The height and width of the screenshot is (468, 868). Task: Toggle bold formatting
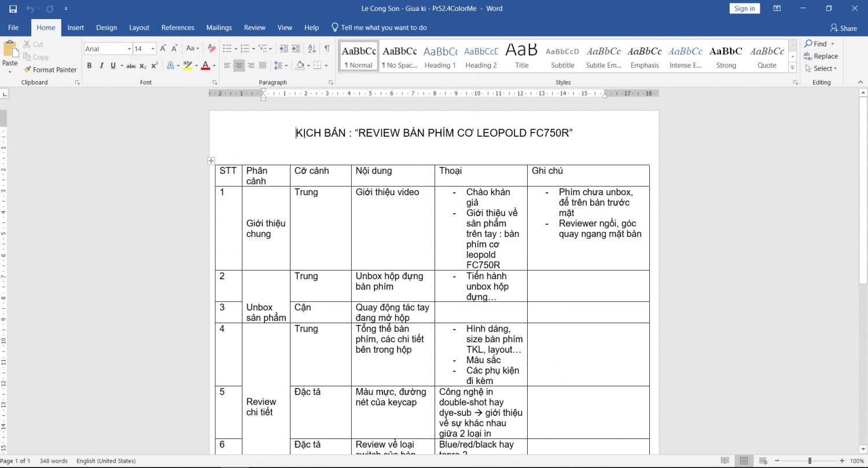pyautogui.click(x=89, y=66)
